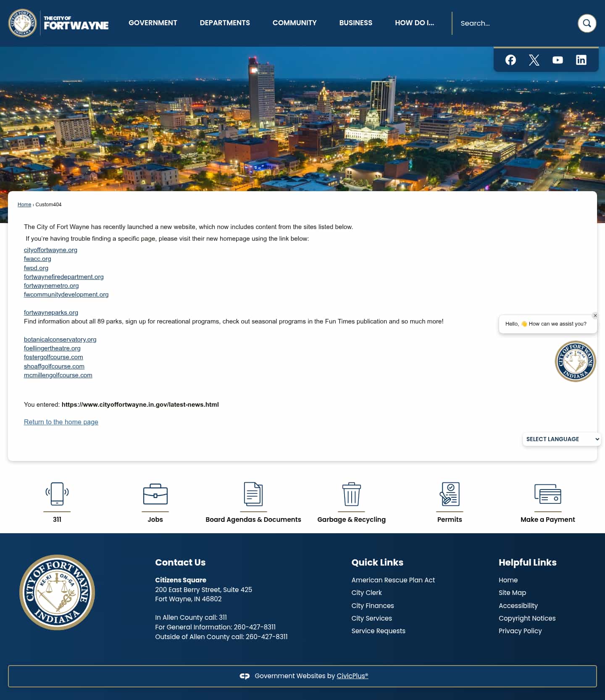
Task: Open the mcmillengolfcourse.com link
Action: [x=58, y=375]
